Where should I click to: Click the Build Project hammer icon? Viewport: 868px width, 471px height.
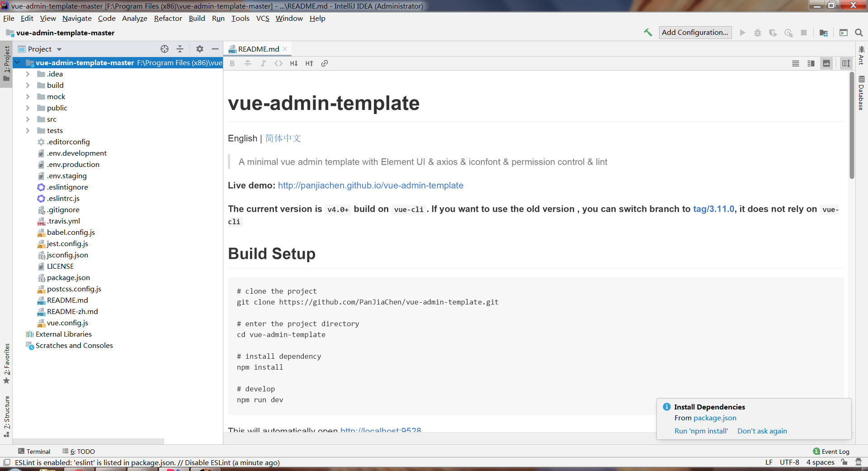coord(648,33)
